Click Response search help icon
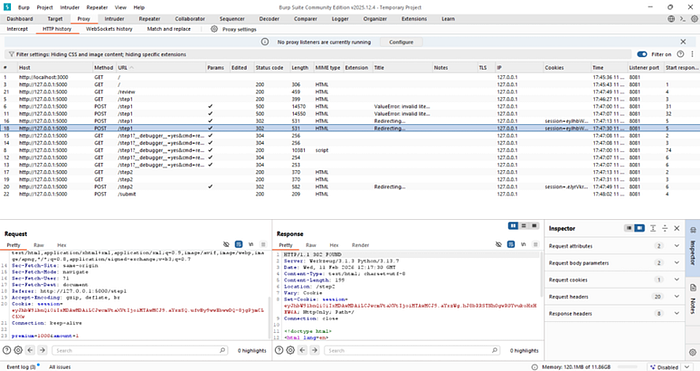 coord(279,350)
